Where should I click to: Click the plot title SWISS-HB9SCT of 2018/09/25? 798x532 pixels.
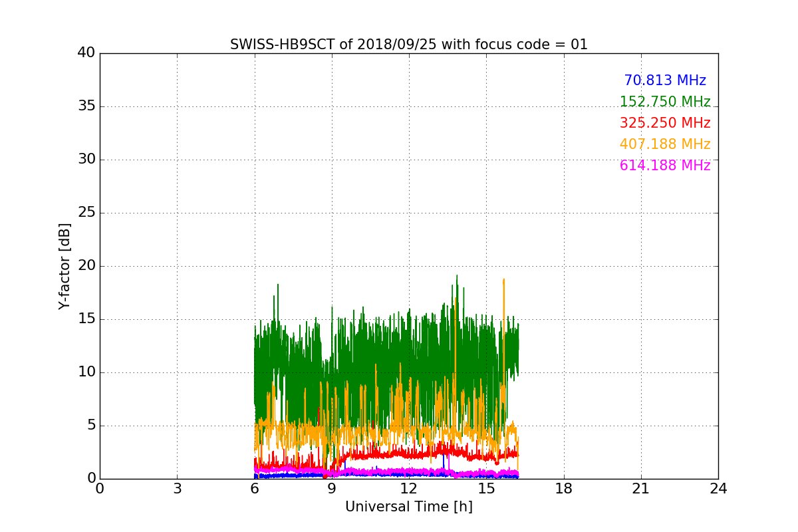pos(409,45)
